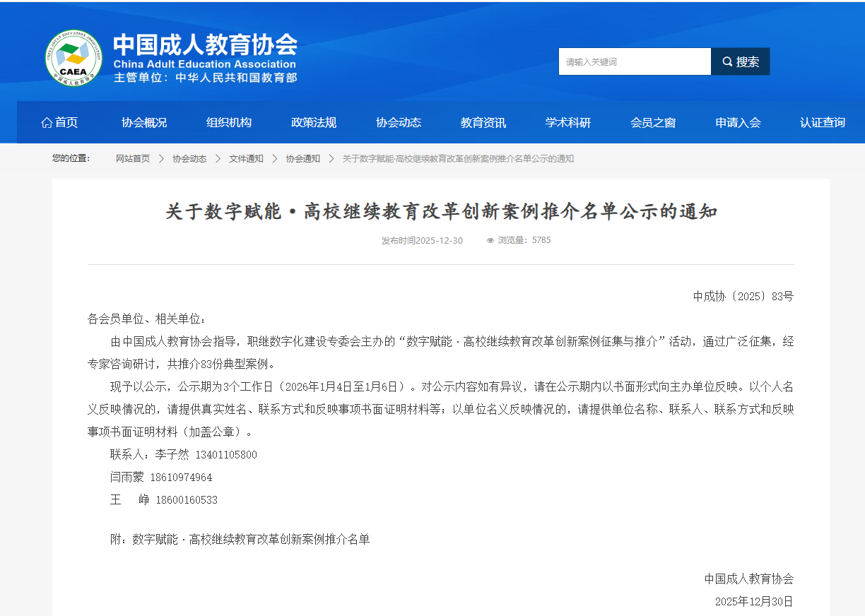Image resolution: width=865 pixels, height=616 pixels.
Task: Navigate to 学术科研 menu item
Action: tap(568, 122)
